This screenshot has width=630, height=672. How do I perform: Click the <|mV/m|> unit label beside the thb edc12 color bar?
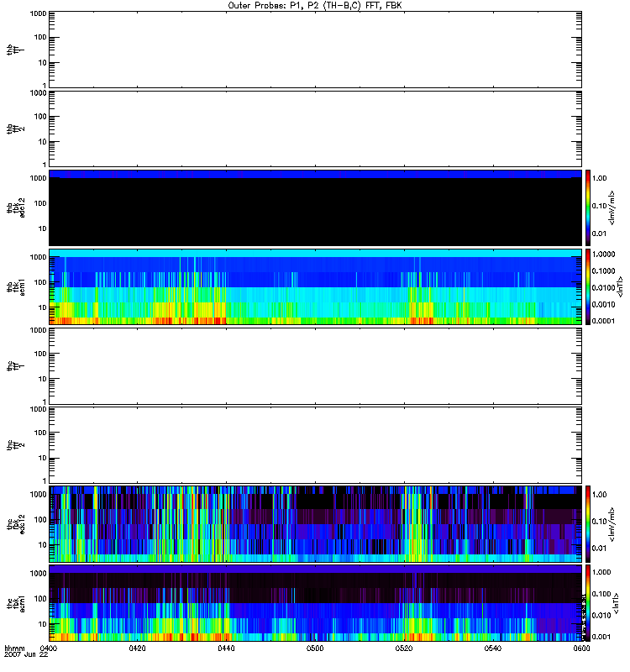tap(612, 207)
